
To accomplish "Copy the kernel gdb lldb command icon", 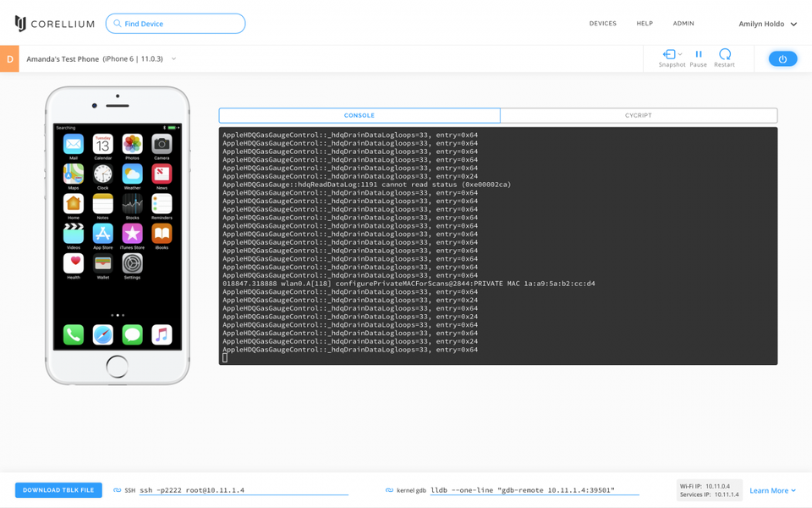I will pyautogui.click(x=388, y=489).
